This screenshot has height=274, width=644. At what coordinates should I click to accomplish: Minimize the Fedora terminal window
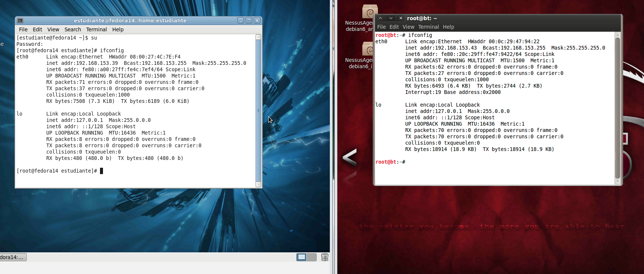click(x=241, y=21)
